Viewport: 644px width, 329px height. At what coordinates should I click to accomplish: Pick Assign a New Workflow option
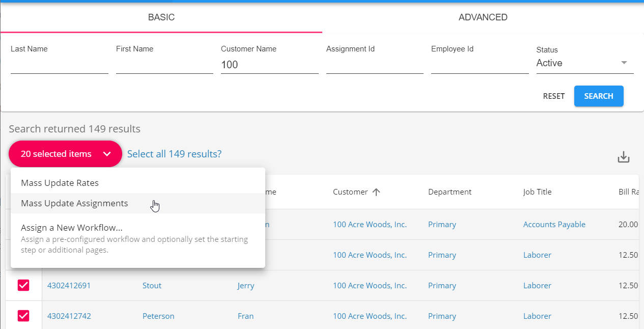[71, 228]
